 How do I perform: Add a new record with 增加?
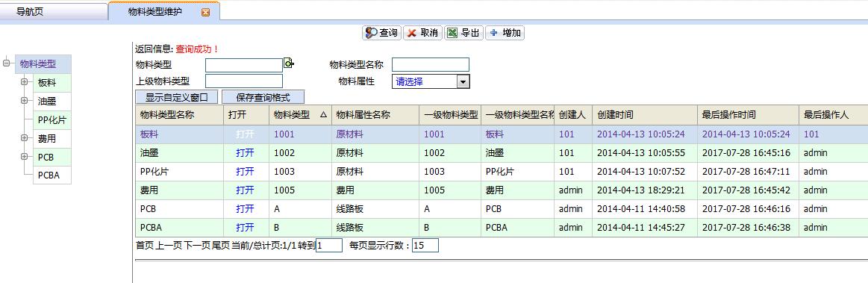(x=505, y=33)
